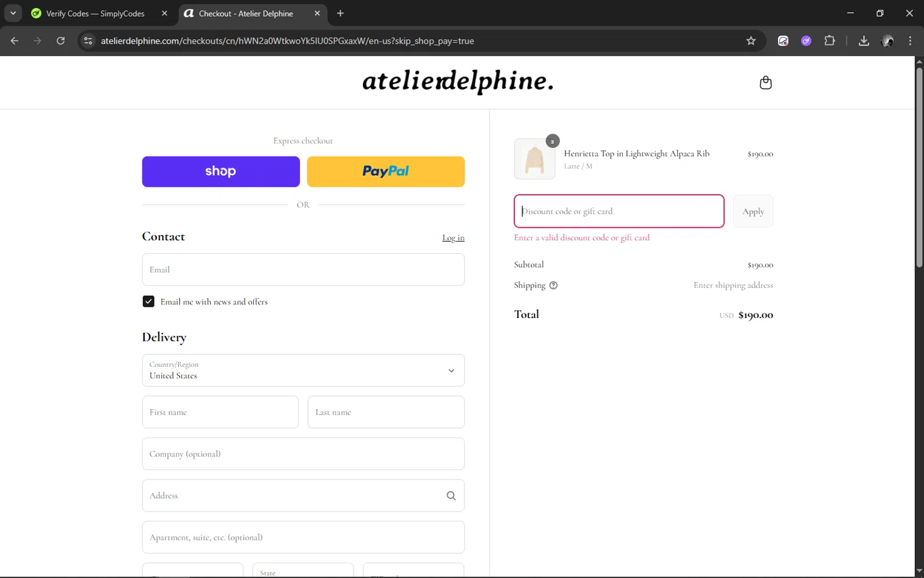Pay with the Shop Pay button
The width and height of the screenshot is (924, 578).
(221, 171)
